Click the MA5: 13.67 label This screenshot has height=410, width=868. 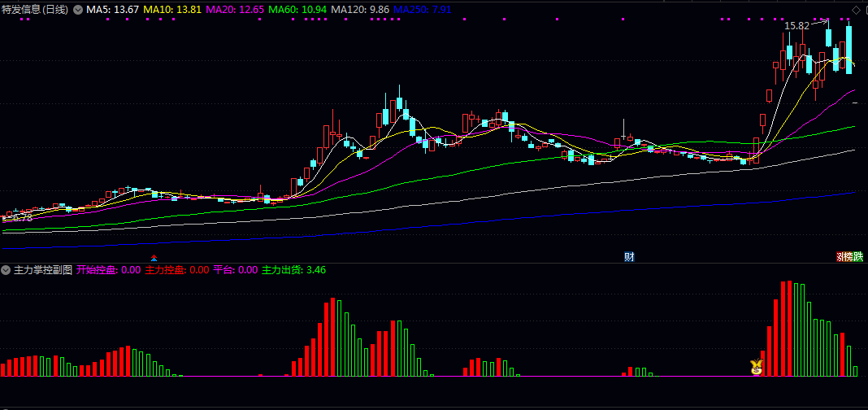[x=112, y=10]
